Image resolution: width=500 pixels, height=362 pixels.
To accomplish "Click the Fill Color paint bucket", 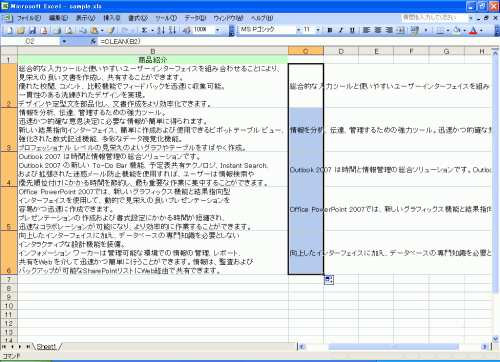I will coord(457,31).
